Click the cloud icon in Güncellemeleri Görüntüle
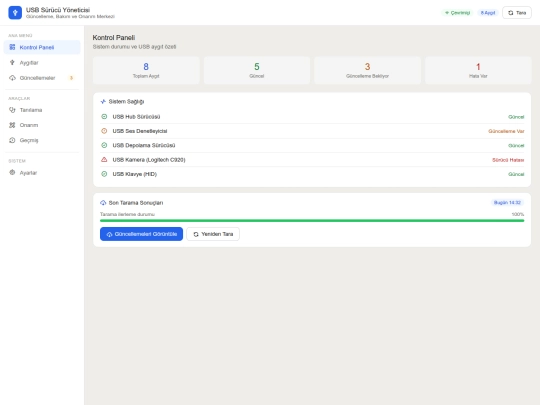Image resolution: width=540 pixels, height=405 pixels. pos(109,234)
